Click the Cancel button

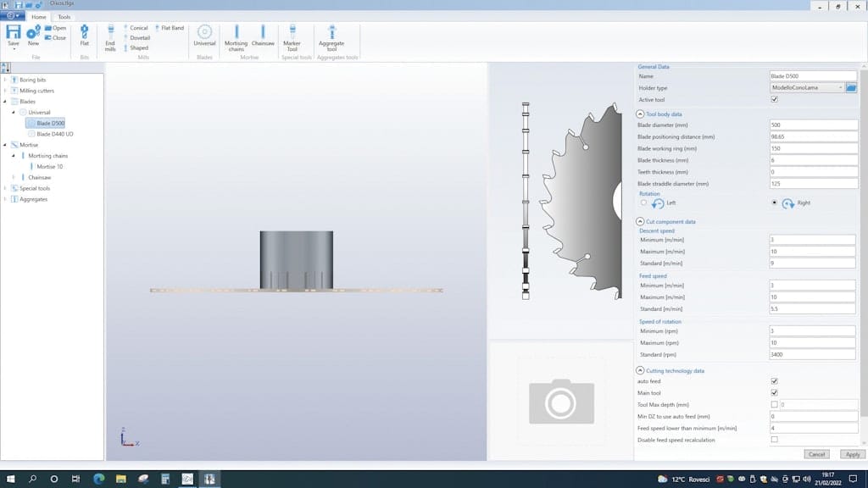click(816, 454)
